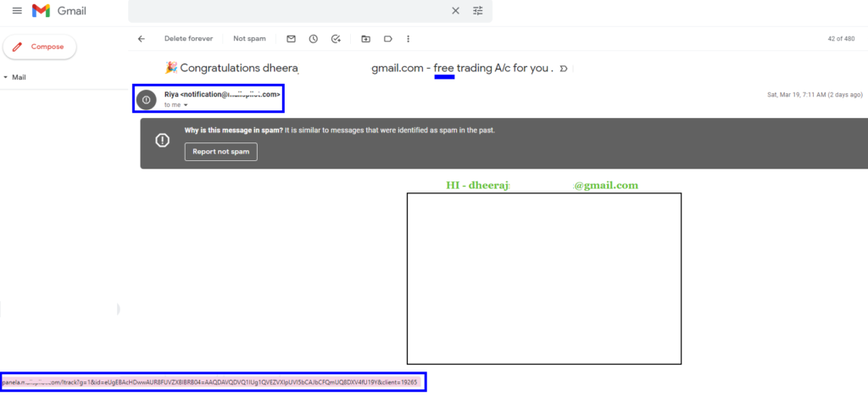Click the email subject line 'Congratulations'
Viewport: 868px width, 396px height.
coord(220,68)
